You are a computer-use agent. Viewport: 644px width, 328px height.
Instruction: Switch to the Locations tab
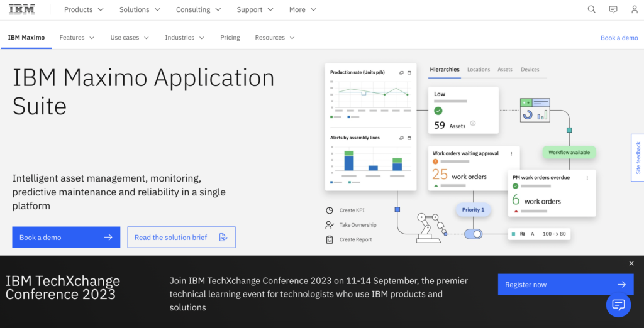(479, 69)
